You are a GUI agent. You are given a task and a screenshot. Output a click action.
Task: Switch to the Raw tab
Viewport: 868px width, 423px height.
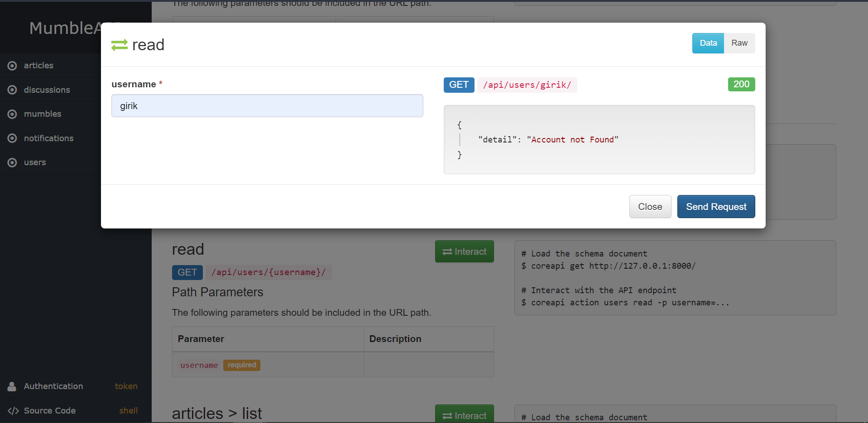click(x=739, y=43)
